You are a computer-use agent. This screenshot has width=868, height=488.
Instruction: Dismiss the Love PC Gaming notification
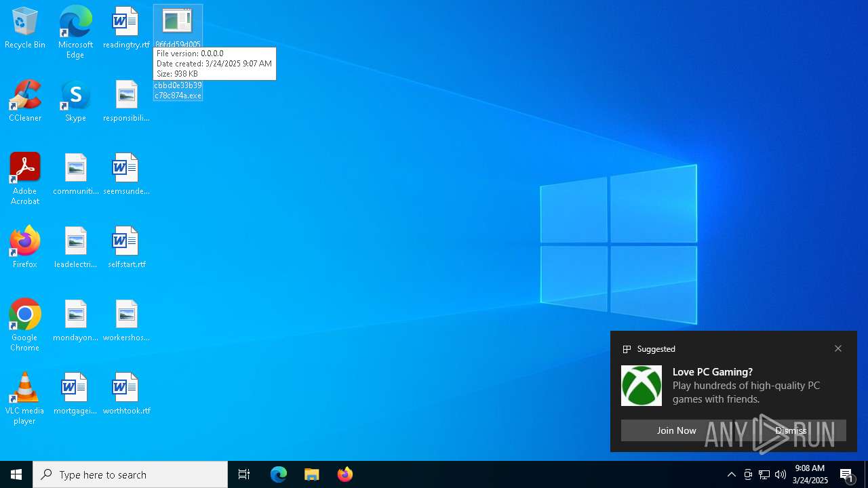[x=791, y=430]
